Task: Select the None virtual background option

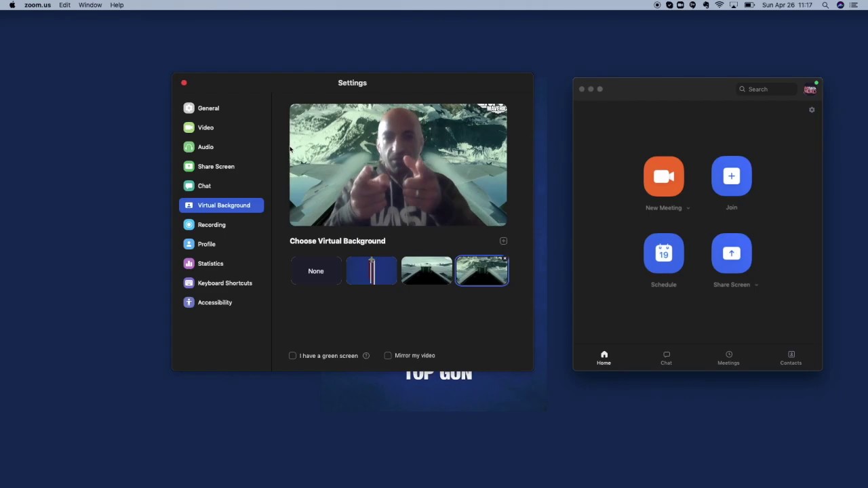Action: coord(316,271)
